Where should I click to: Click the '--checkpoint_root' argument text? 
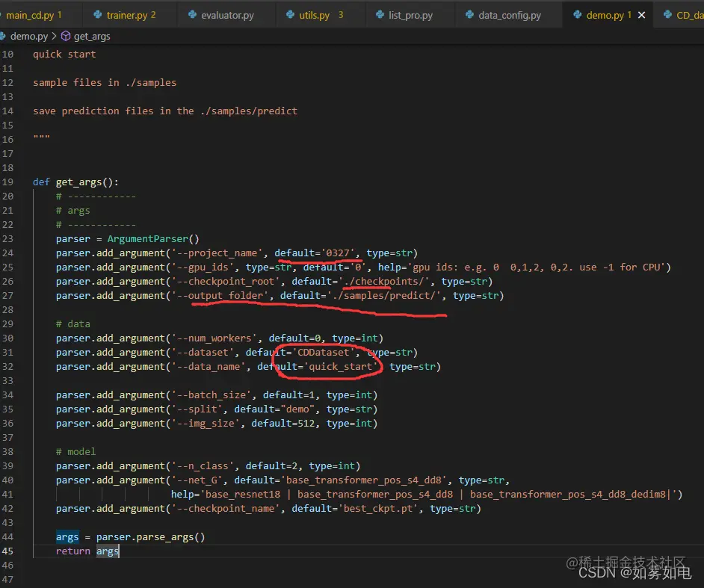click(x=226, y=282)
